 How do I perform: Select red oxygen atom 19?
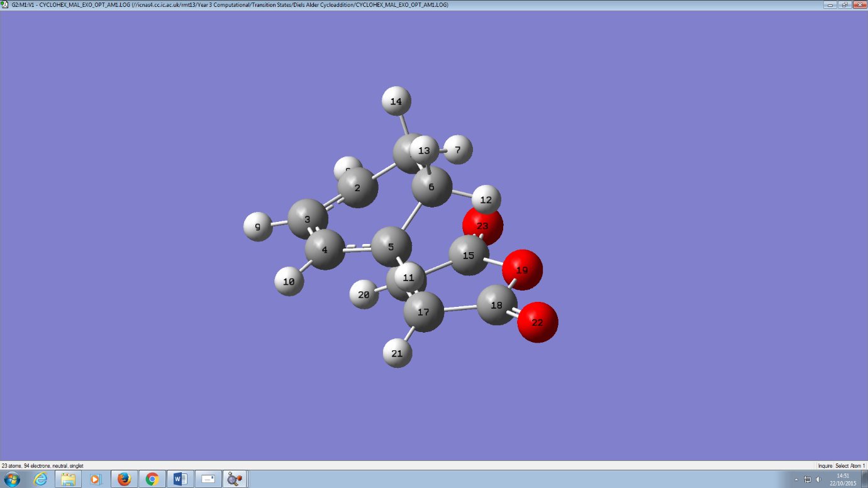point(523,270)
